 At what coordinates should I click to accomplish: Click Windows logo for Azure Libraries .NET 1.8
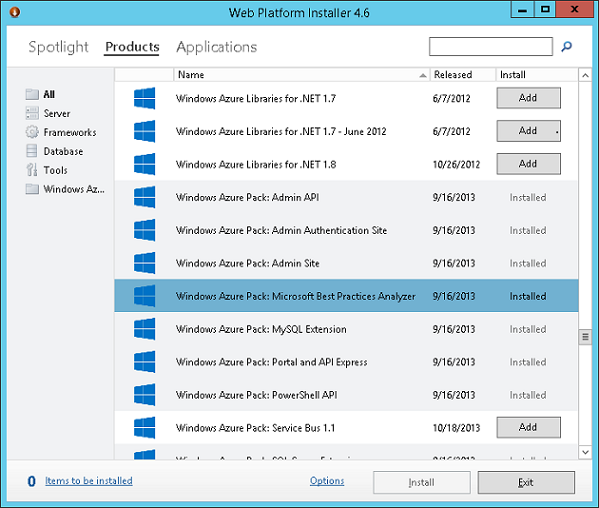click(144, 164)
